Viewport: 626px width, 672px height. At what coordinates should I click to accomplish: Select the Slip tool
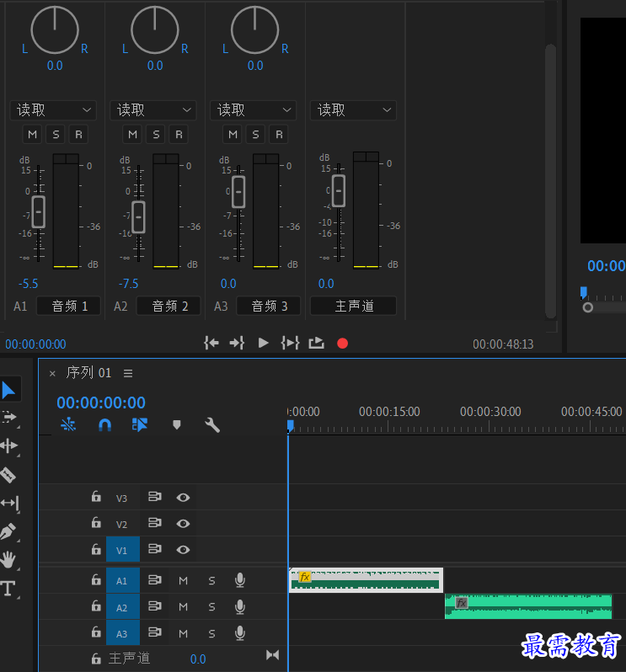pos(9,503)
